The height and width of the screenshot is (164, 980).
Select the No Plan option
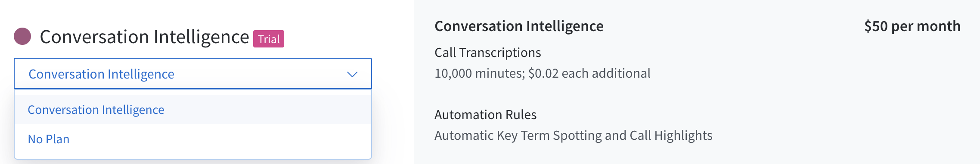pyautogui.click(x=49, y=139)
